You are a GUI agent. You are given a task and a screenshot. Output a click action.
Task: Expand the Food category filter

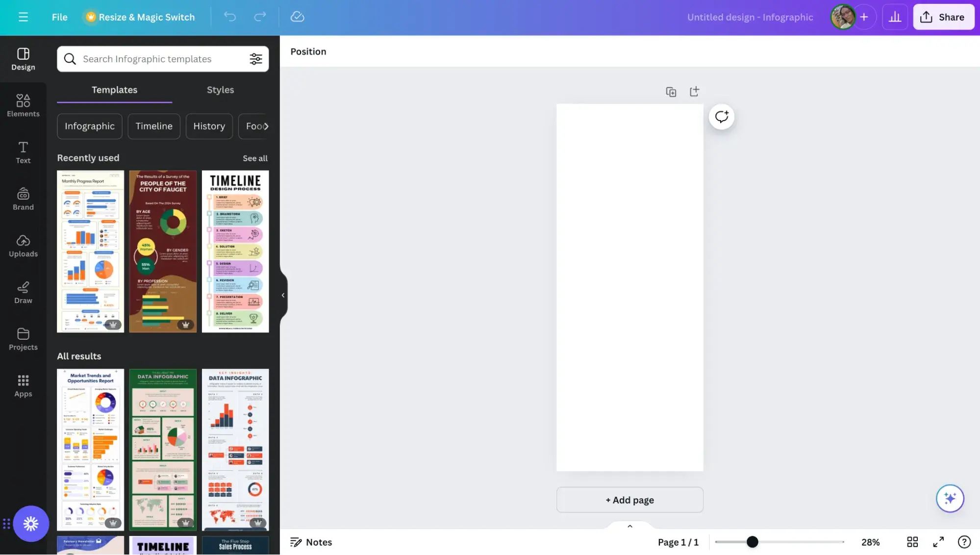click(x=258, y=126)
